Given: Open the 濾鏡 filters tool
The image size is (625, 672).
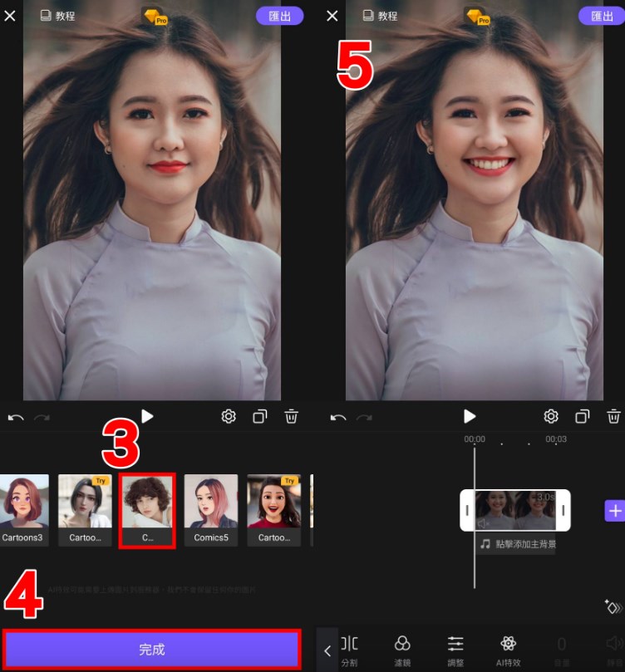Looking at the screenshot, I should coord(402,650).
